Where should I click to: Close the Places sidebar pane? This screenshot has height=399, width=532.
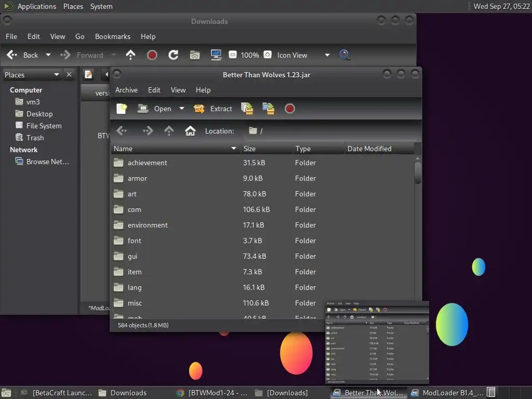pos(69,75)
